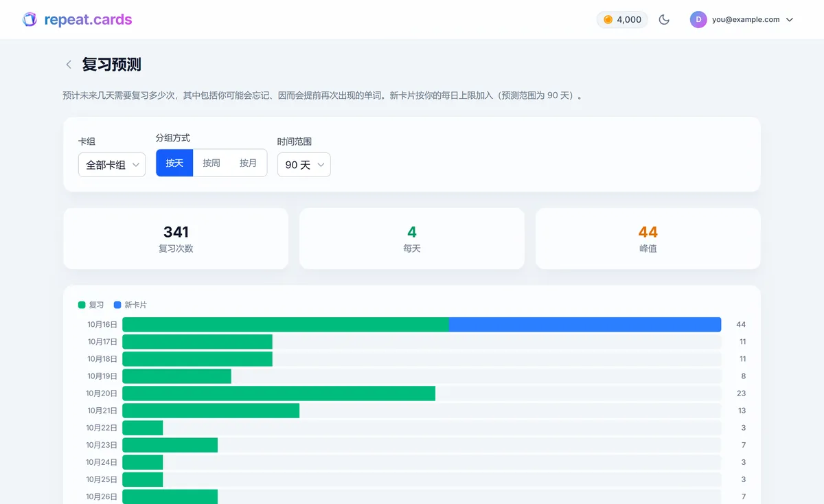Toggle dark mode with moon icon
Image resolution: width=824 pixels, height=504 pixels.
(664, 20)
